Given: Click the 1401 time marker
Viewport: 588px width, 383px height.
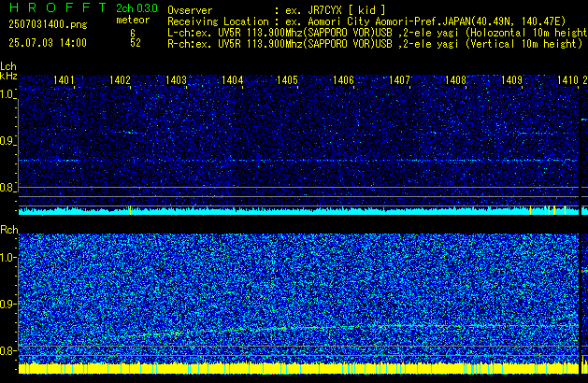Looking at the screenshot, I should click(x=64, y=80).
